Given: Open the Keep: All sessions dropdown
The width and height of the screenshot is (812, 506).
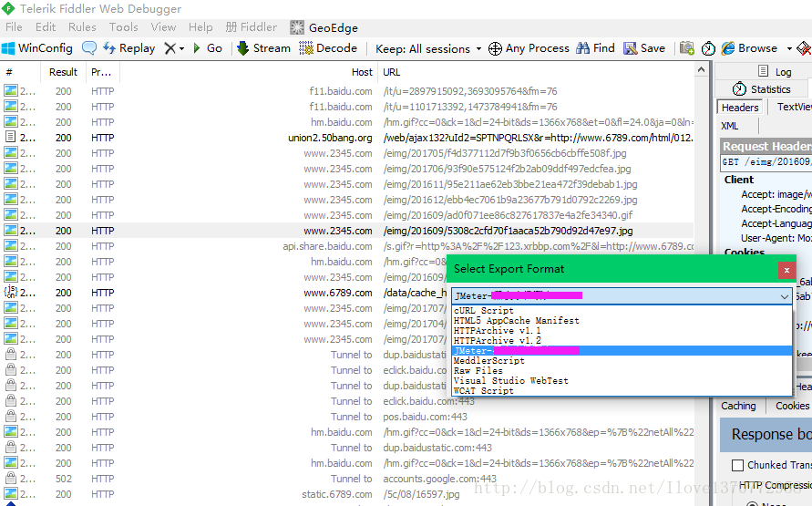Looking at the screenshot, I should [x=423, y=48].
